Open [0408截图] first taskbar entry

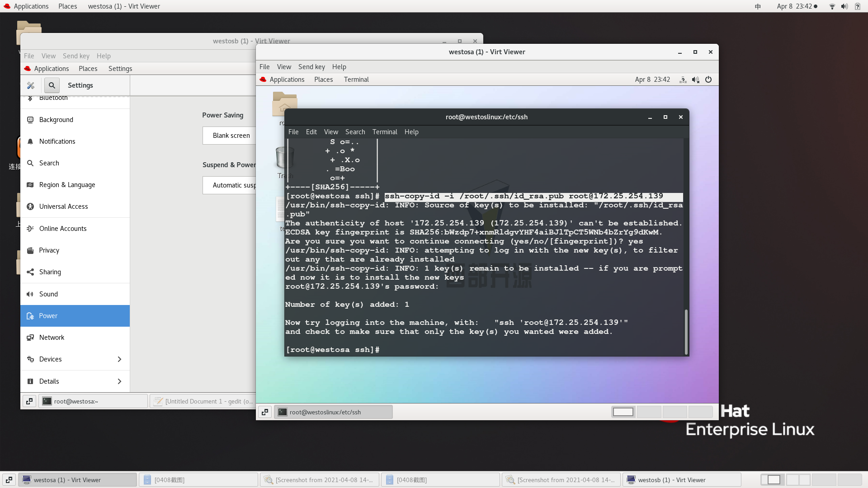coord(198,480)
